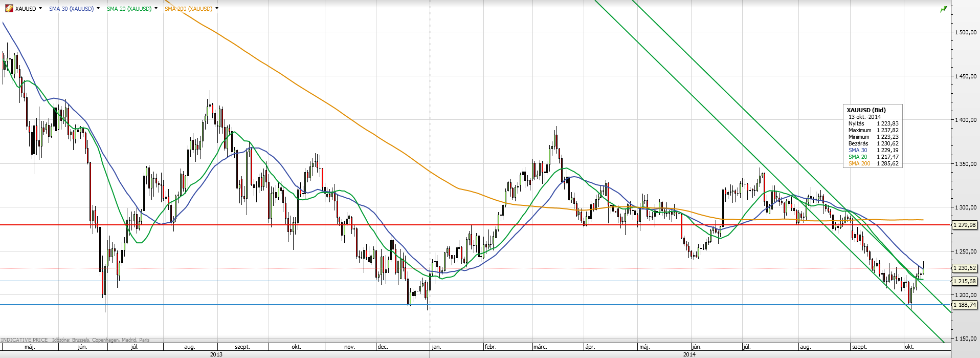Click the red line price tag 1 279,98

pyautogui.click(x=965, y=225)
